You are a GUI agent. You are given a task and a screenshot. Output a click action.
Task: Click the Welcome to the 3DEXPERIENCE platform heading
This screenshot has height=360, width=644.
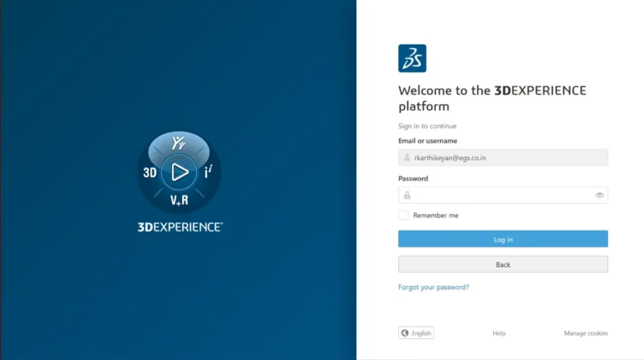(492, 98)
